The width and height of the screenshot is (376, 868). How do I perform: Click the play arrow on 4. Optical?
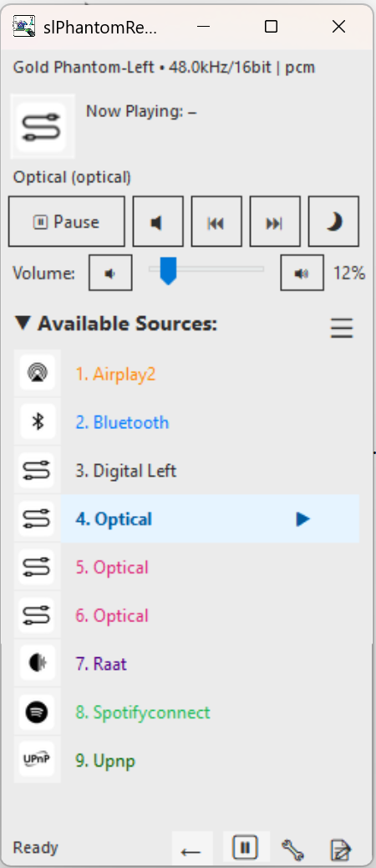[303, 519]
